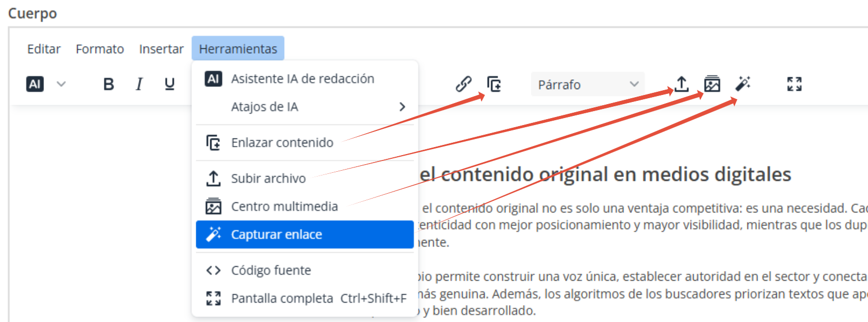Click paragraph mentioning voz única

[x=642, y=294]
